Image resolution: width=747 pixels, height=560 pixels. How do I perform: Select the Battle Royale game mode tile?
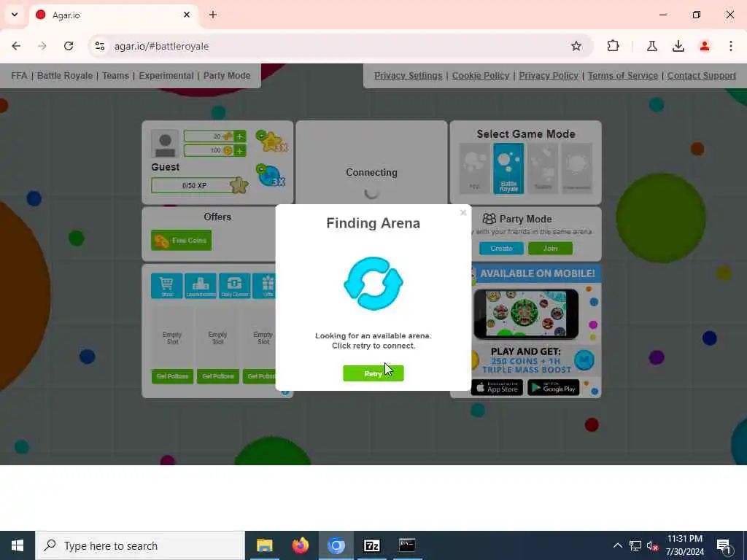pos(508,168)
